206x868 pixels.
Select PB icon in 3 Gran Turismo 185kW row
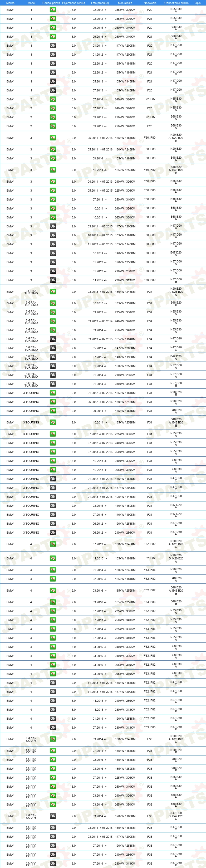tap(53, 303)
